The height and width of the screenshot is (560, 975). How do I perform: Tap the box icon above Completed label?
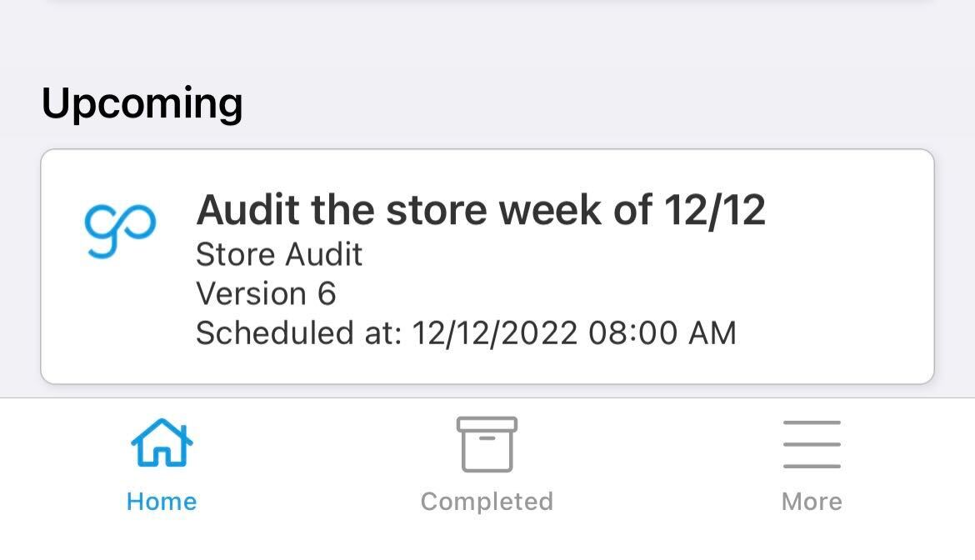tap(486, 444)
